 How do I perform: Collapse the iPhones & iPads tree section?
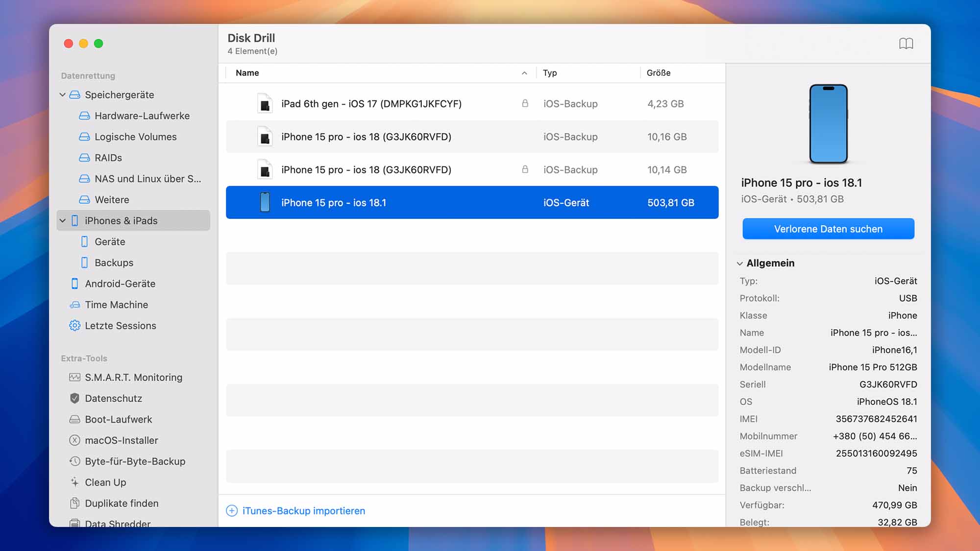pyautogui.click(x=63, y=220)
